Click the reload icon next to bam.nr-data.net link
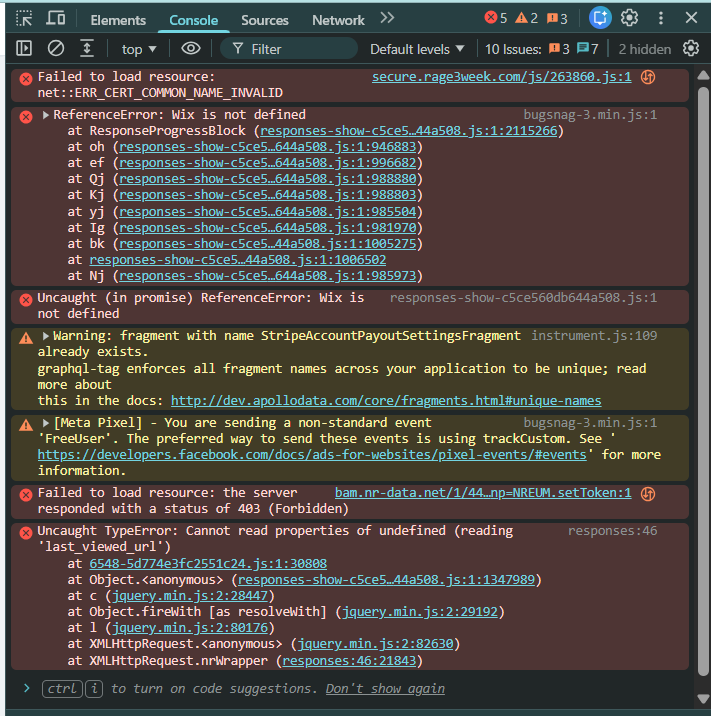 (x=648, y=494)
